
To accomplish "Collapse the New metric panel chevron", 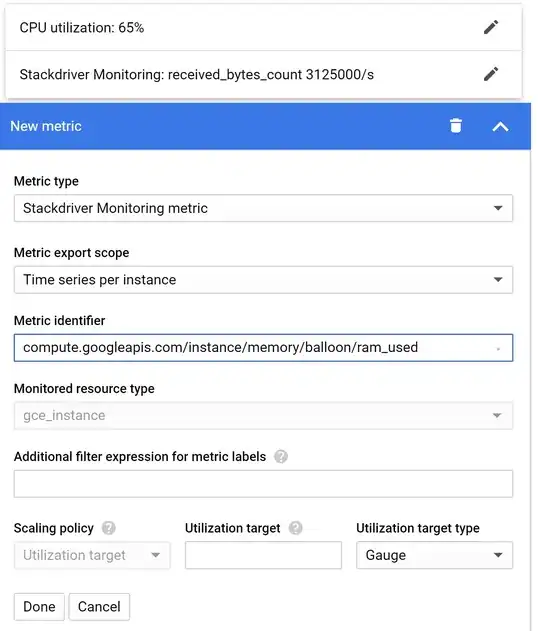I will coord(500,127).
